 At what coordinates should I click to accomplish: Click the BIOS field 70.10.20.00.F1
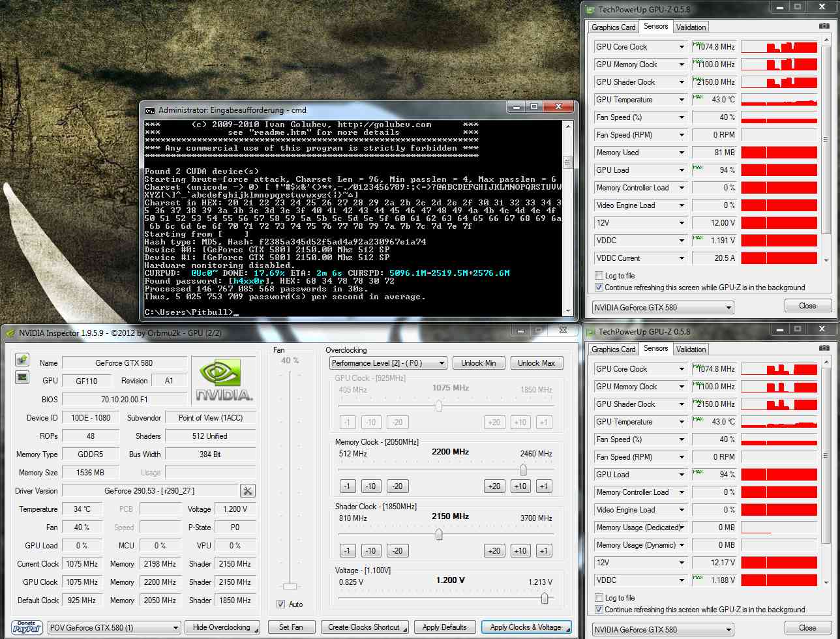[x=125, y=399]
